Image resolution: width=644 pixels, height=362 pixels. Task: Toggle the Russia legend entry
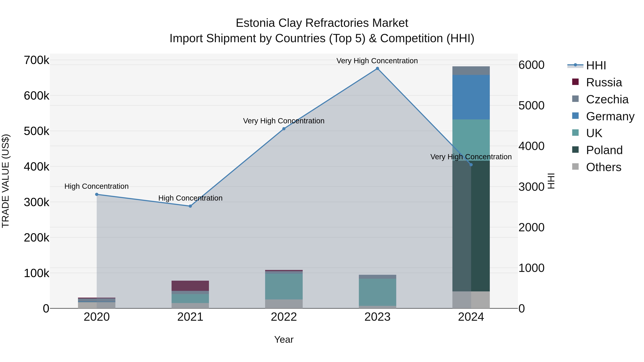pyautogui.click(x=597, y=82)
